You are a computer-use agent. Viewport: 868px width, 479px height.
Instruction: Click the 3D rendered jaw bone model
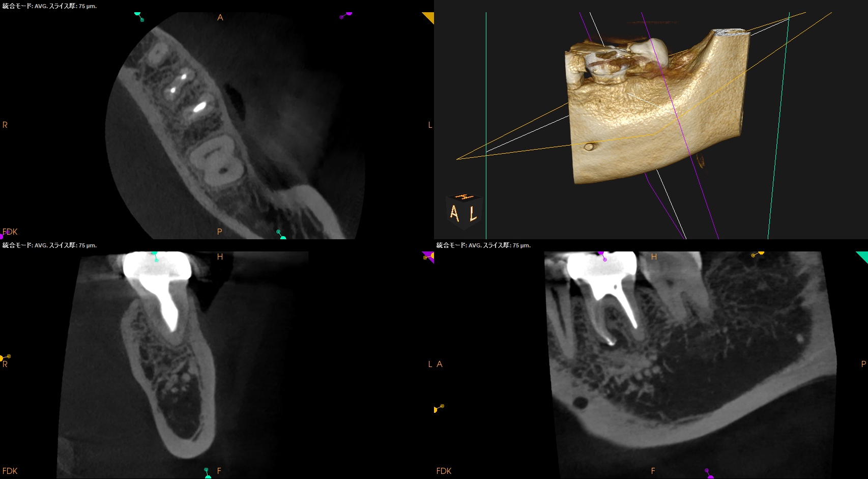click(656, 117)
